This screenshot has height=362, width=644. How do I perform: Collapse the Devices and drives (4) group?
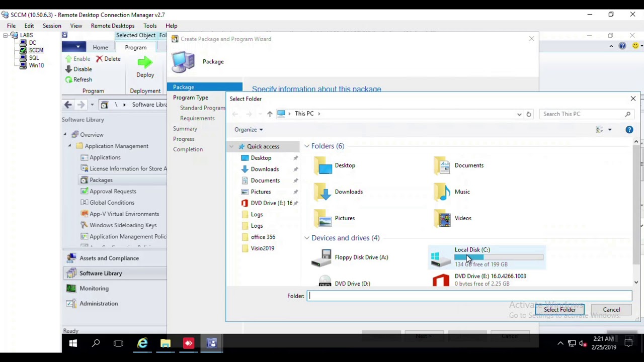coord(306,238)
